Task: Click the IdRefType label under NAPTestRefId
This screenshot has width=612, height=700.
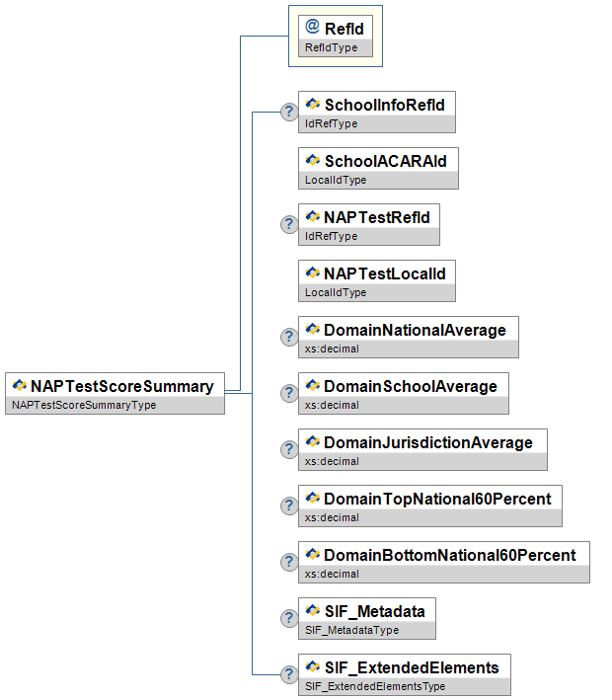Action: pos(332,236)
